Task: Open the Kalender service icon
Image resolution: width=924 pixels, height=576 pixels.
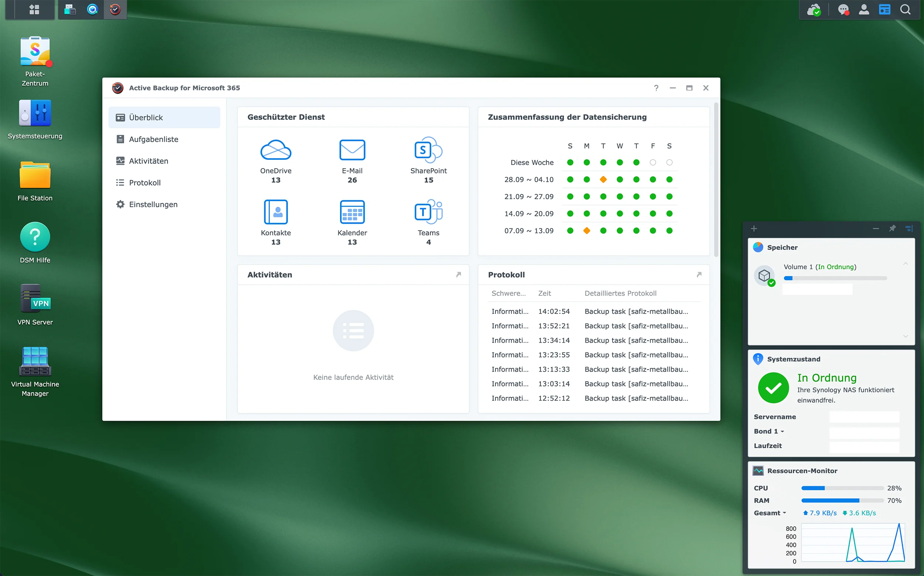Action: pyautogui.click(x=352, y=212)
